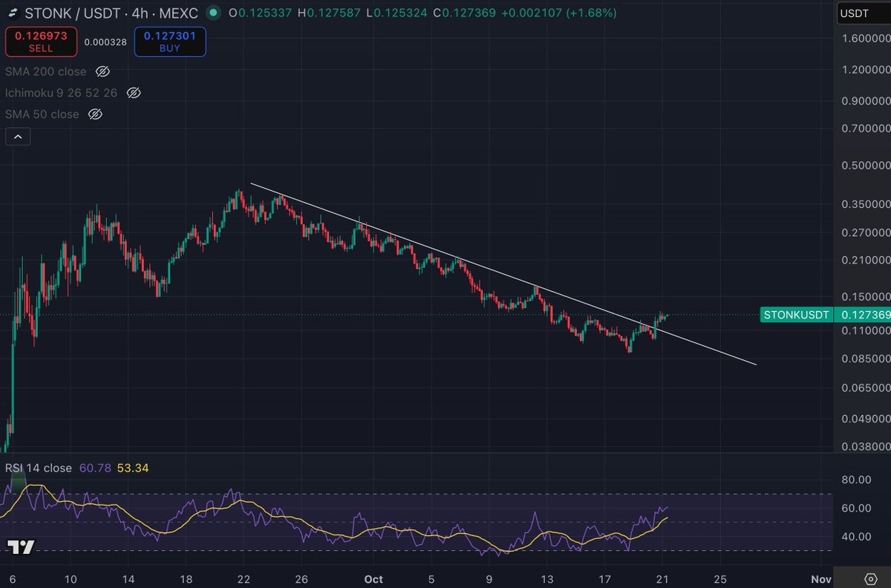Open chart settings hexagon icon

871,578
